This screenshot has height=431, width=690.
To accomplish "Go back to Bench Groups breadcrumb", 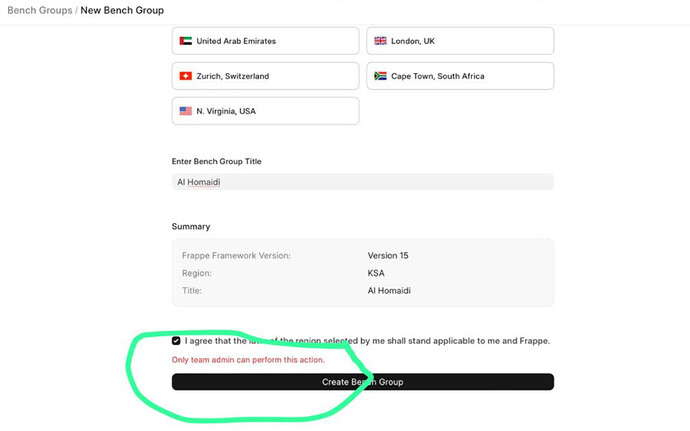I will pyautogui.click(x=40, y=10).
